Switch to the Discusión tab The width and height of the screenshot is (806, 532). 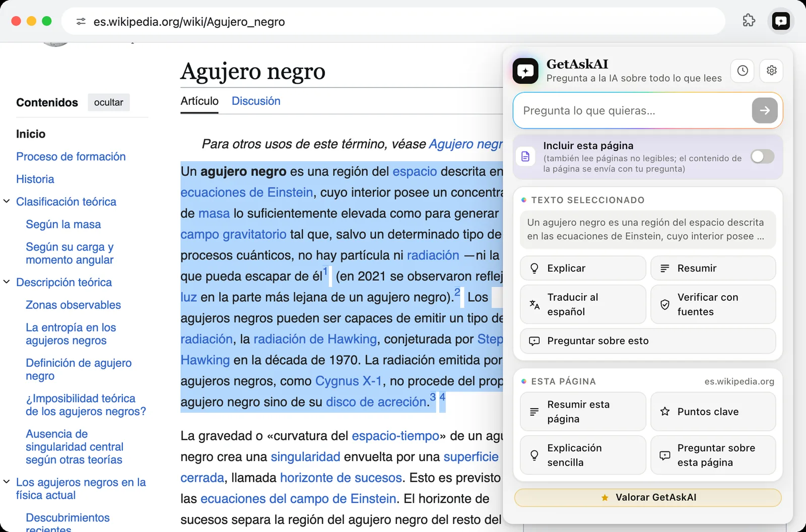tap(256, 101)
